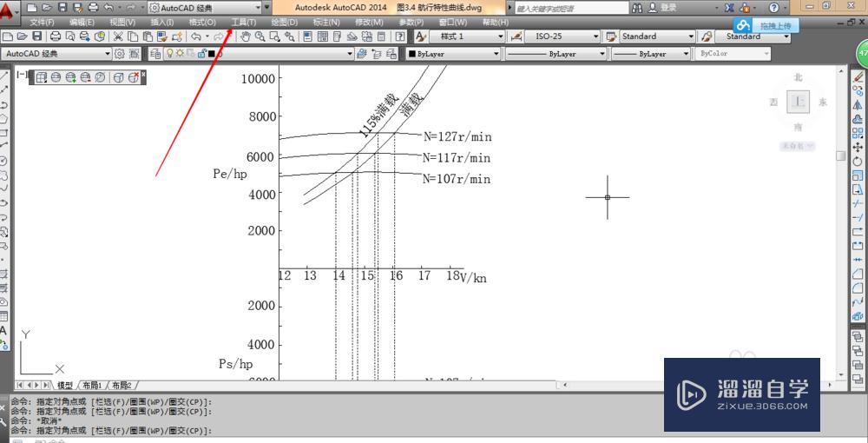868x443 pixels.
Task: Click the Cut scissors icon
Action: click(x=118, y=36)
